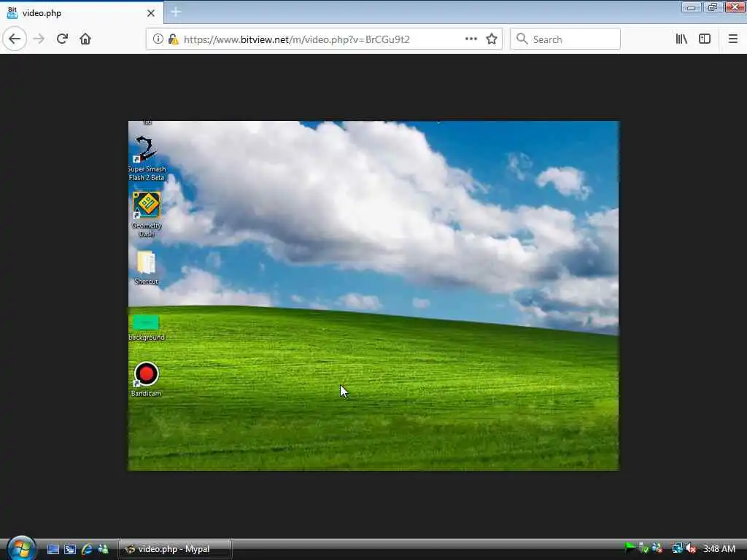Screen dimensions: 747x560
Task: Click the forward navigation arrow
Action: (39, 39)
